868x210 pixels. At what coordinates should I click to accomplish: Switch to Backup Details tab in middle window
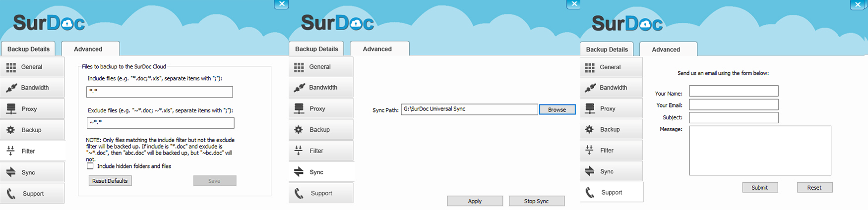pos(316,49)
